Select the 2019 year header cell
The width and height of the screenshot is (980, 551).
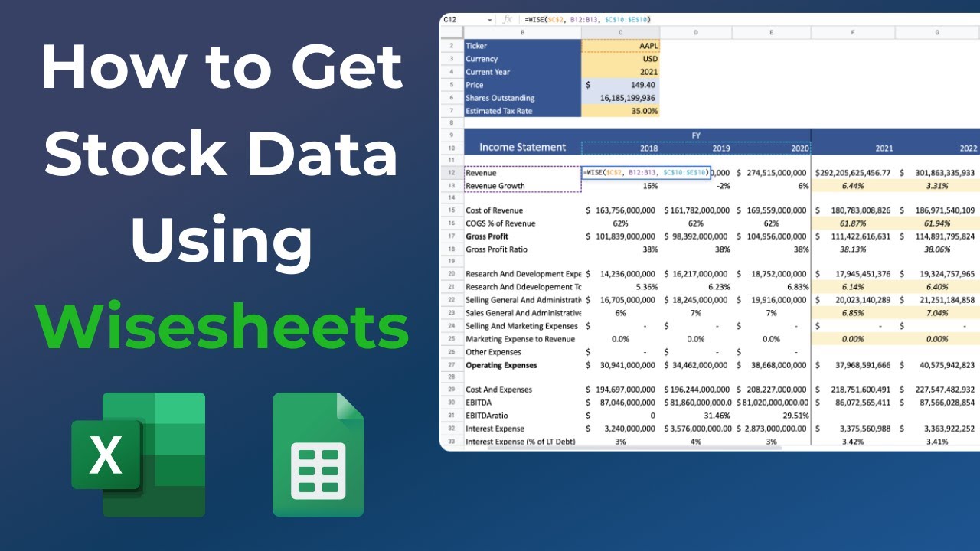[696, 148]
